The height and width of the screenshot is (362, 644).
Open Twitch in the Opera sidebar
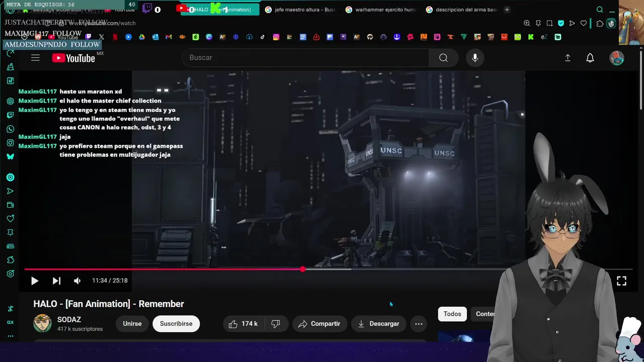10,115
